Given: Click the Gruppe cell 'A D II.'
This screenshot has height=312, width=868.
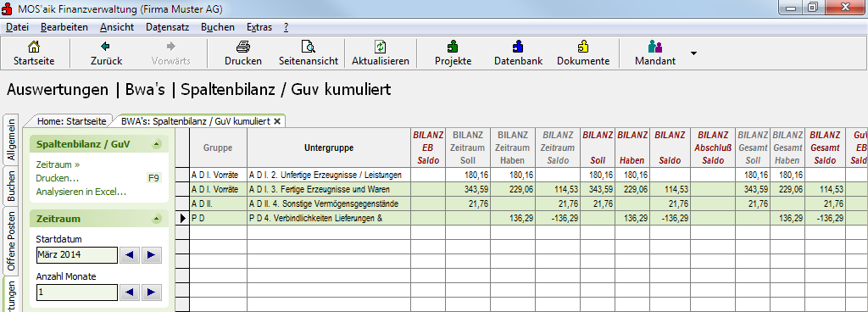Looking at the screenshot, I should (x=218, y=203).
